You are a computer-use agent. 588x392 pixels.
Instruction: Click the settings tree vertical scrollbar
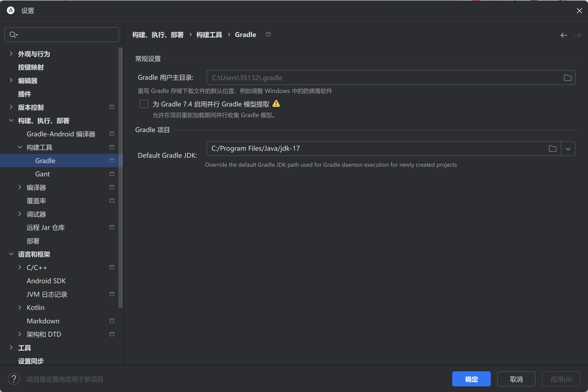[x=121, y=177]
